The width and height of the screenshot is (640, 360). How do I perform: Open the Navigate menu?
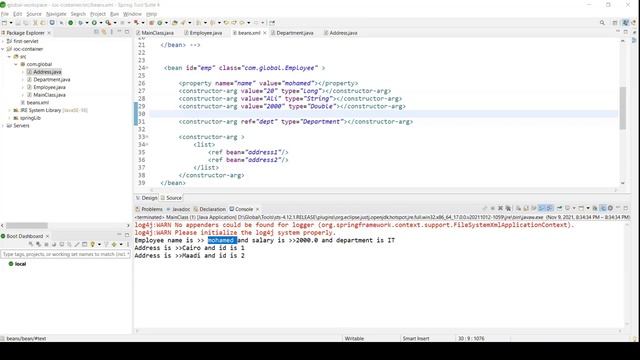(x=56, y=14)
